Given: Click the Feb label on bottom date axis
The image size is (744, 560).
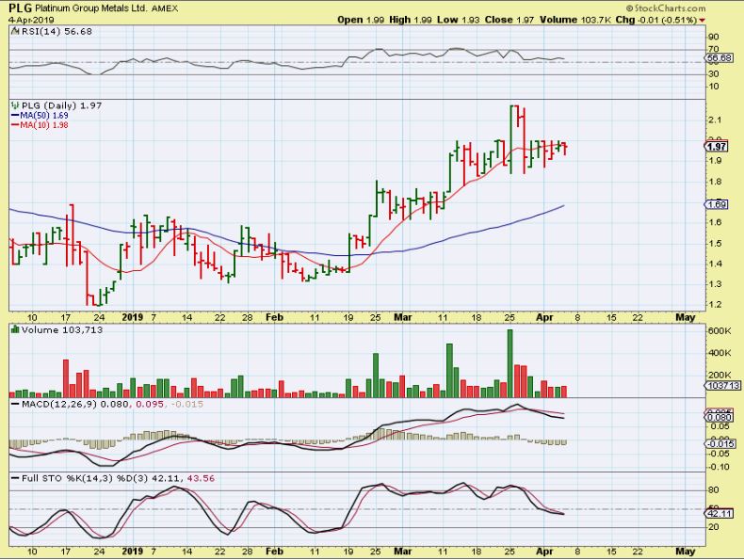Looking at the screenshot, I should pos(274,552).
